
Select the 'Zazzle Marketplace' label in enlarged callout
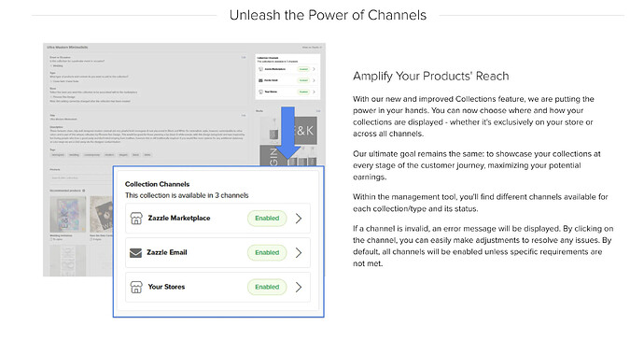pyautogui.click(x=179, y=219)
